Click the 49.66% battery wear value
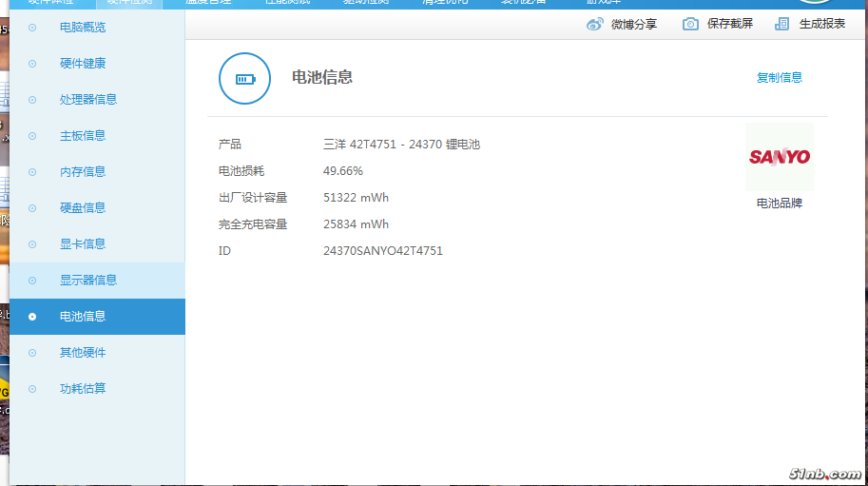 coord(343,171)
